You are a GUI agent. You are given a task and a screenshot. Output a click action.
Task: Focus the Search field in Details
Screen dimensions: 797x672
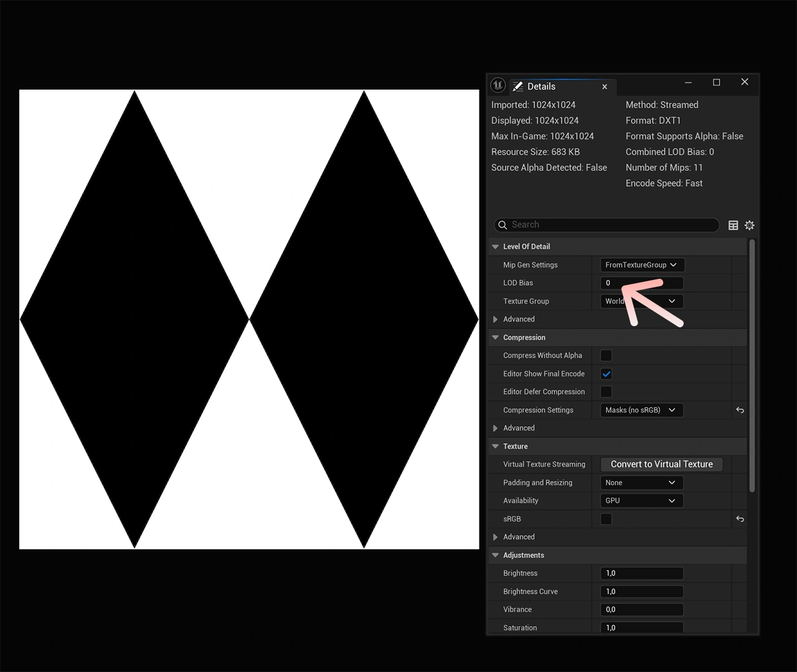pyautogui.click(x=606, y=225)
